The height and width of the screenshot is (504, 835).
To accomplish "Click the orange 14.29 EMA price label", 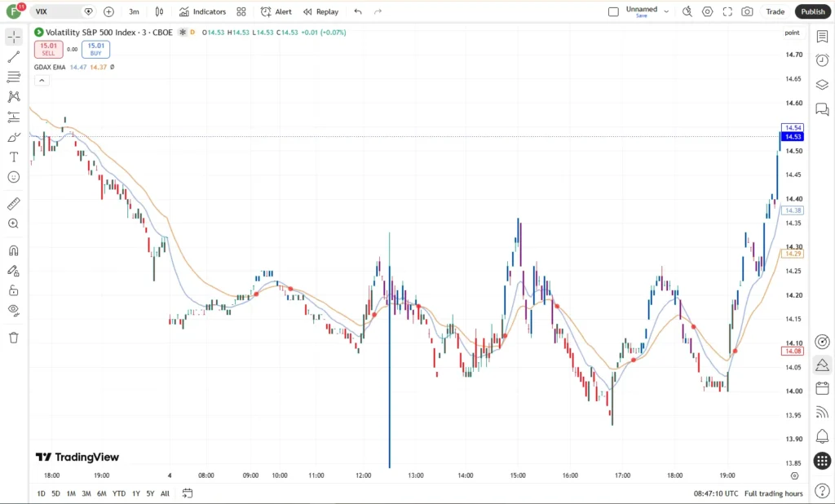I will pyautogui.click(x=793, y=254).
